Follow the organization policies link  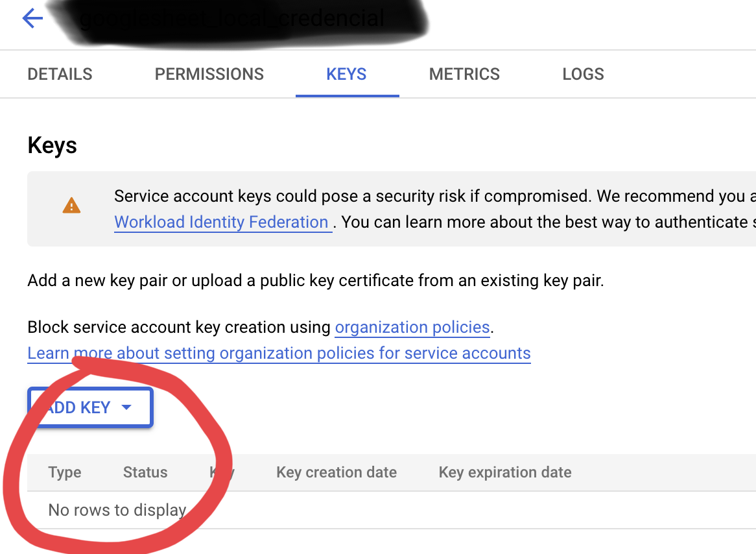(x=412, y=327)
